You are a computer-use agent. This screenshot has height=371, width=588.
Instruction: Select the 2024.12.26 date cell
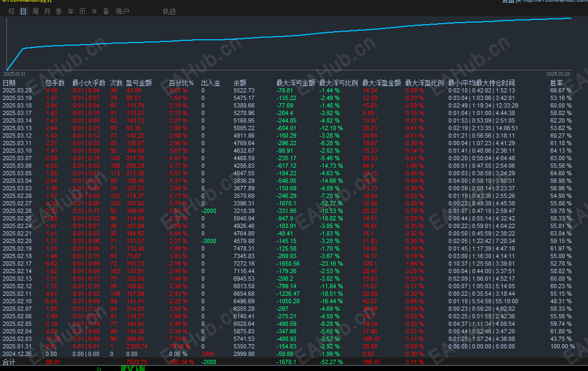coord(17,354)
